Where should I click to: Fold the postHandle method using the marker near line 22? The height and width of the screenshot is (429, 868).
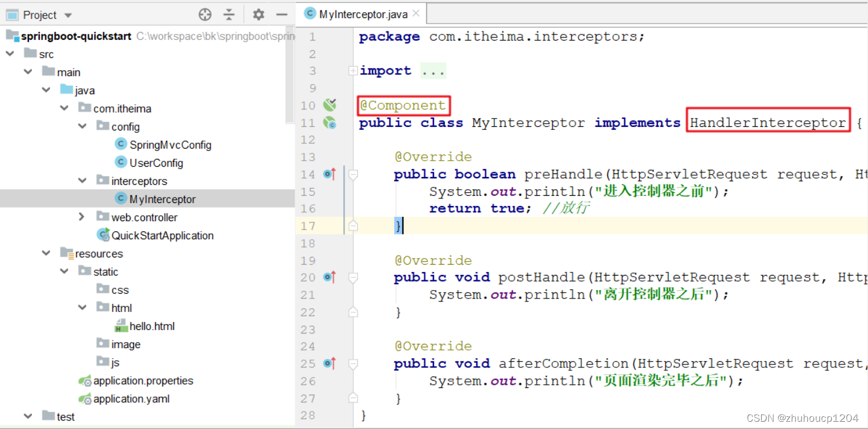tap(353, 312)
